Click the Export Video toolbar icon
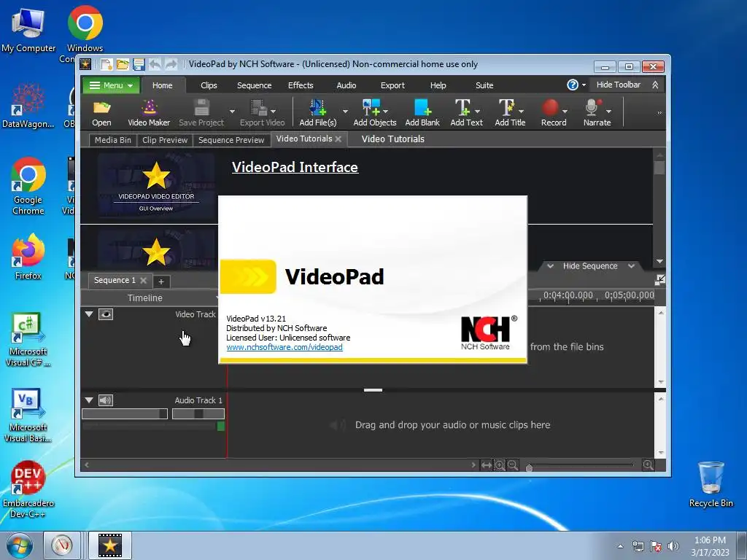 tap(260, 113)
